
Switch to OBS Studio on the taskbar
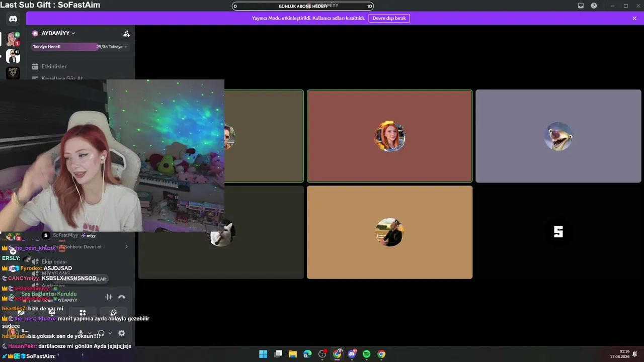(x=323, y=354)
